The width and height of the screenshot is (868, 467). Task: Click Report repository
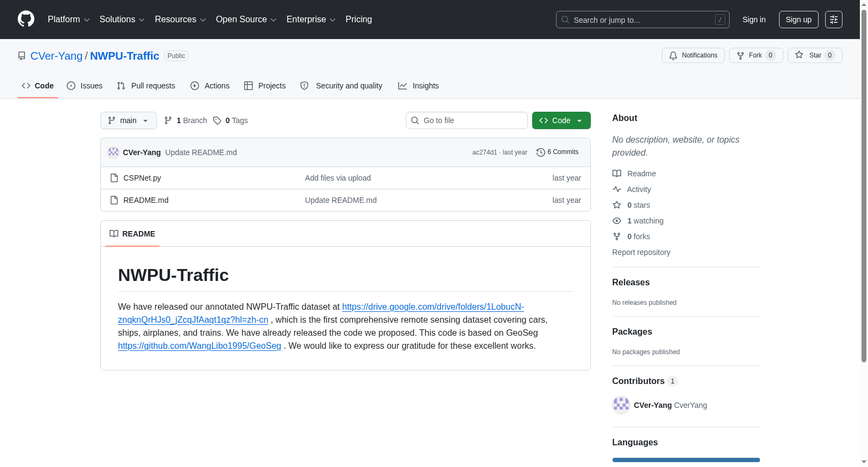tap(641, 252)
